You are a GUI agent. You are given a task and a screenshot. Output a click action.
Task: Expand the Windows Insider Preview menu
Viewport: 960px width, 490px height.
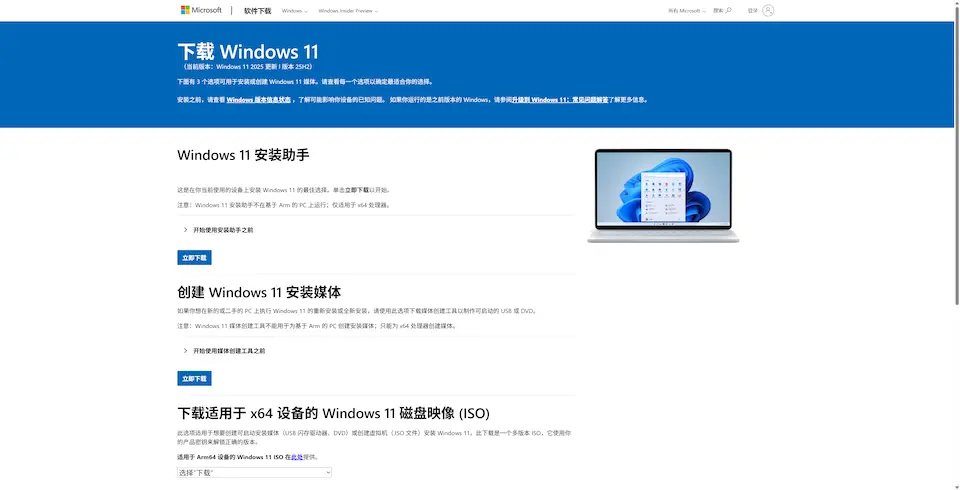point(348,11)
